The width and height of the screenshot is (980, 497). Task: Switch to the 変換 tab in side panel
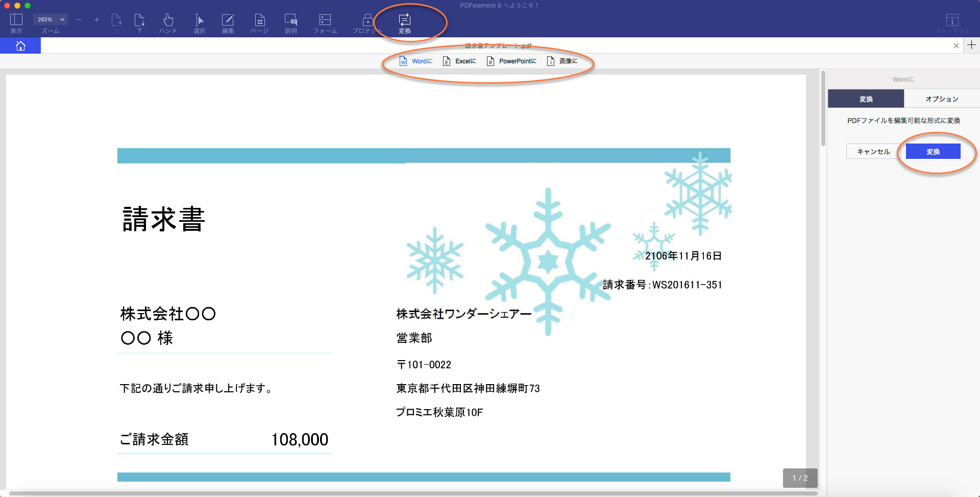(866, 99)
